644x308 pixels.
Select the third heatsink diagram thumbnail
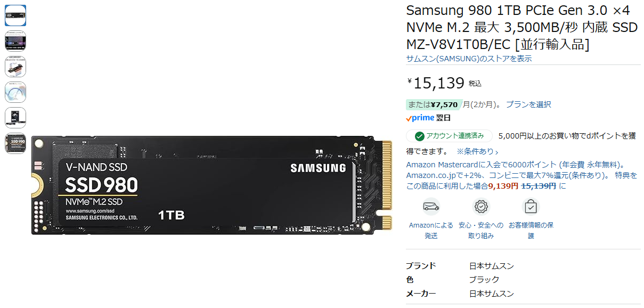coord(15,67)
